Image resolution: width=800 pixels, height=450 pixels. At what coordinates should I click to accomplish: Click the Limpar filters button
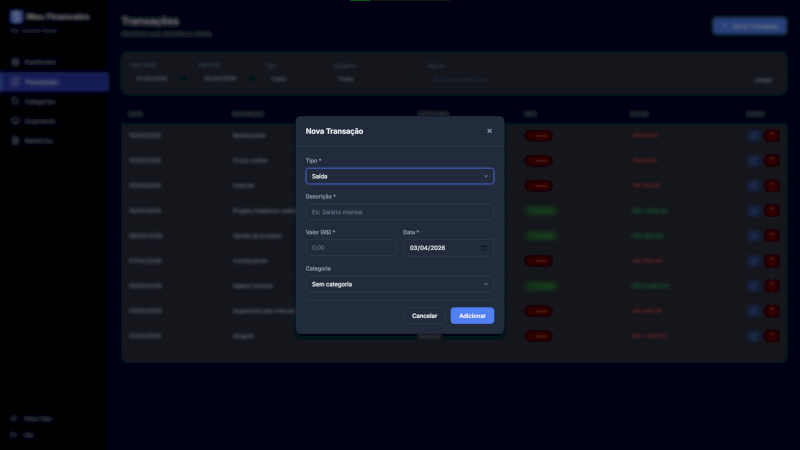click(x=763, y=79)
